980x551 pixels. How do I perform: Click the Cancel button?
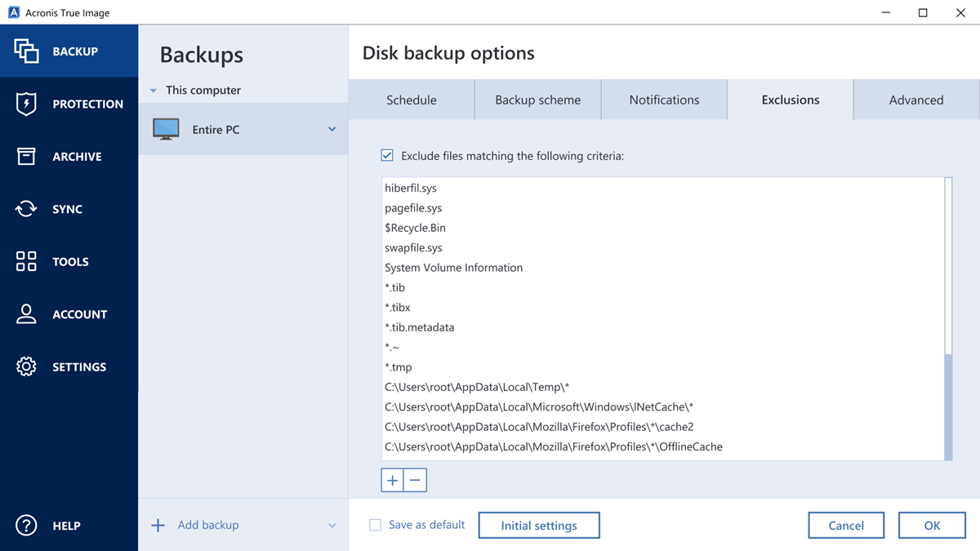846,526
